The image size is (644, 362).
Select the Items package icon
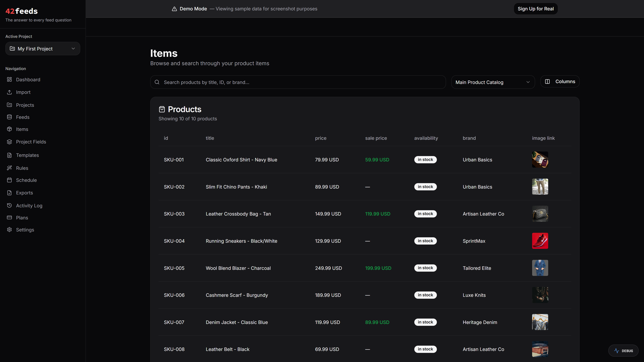tap(10, 129)
